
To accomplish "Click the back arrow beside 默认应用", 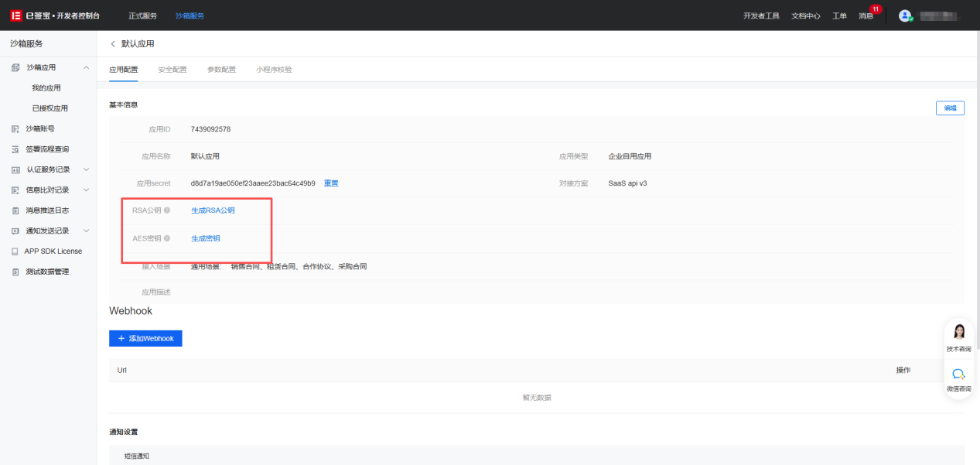I will [x=113, y=44].
